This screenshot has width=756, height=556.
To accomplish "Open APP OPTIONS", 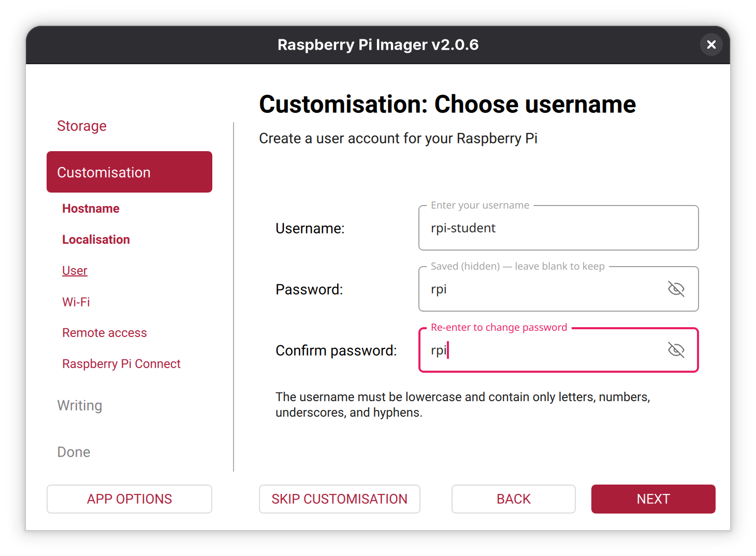I will coord(129,499).
